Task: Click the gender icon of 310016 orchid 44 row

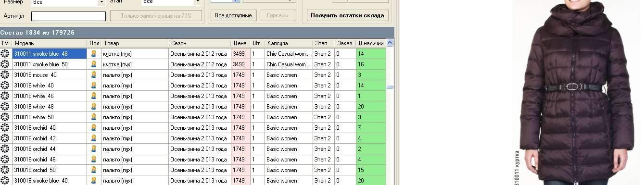Action: (x=94, y=149)
